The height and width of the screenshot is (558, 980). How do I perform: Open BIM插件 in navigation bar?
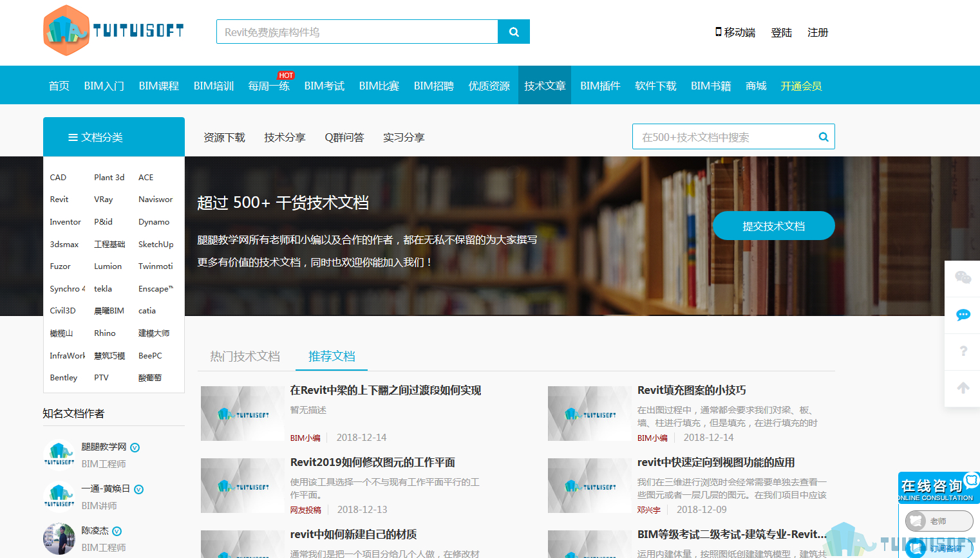600,86
